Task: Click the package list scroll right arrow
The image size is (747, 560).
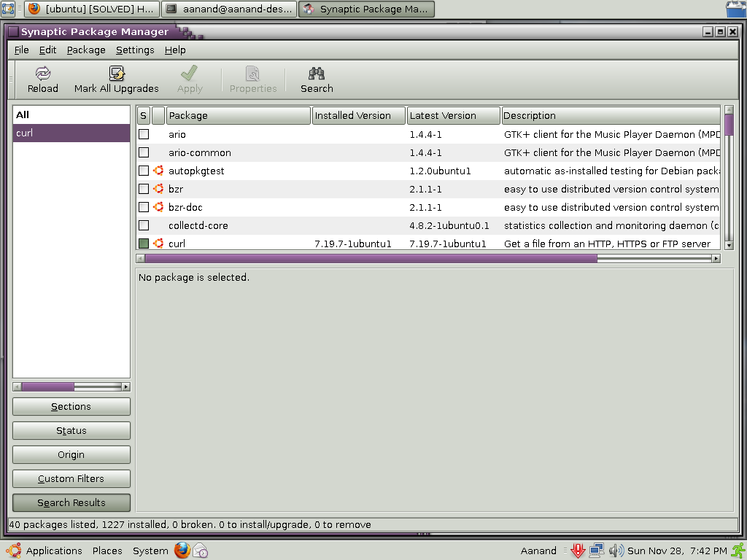Action: coord(716,258)
